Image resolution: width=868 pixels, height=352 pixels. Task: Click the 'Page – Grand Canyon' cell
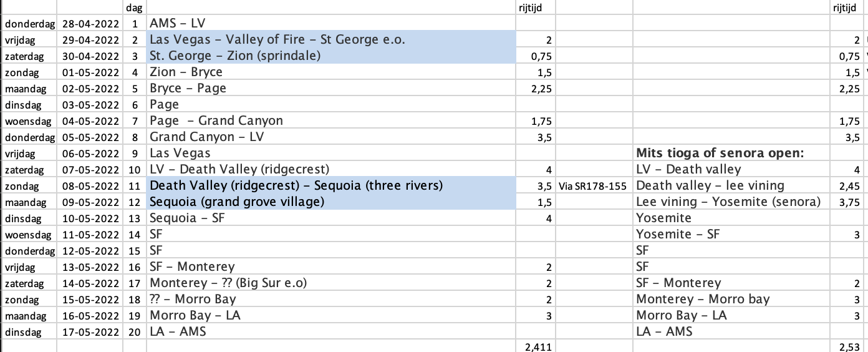pos(216,120)
